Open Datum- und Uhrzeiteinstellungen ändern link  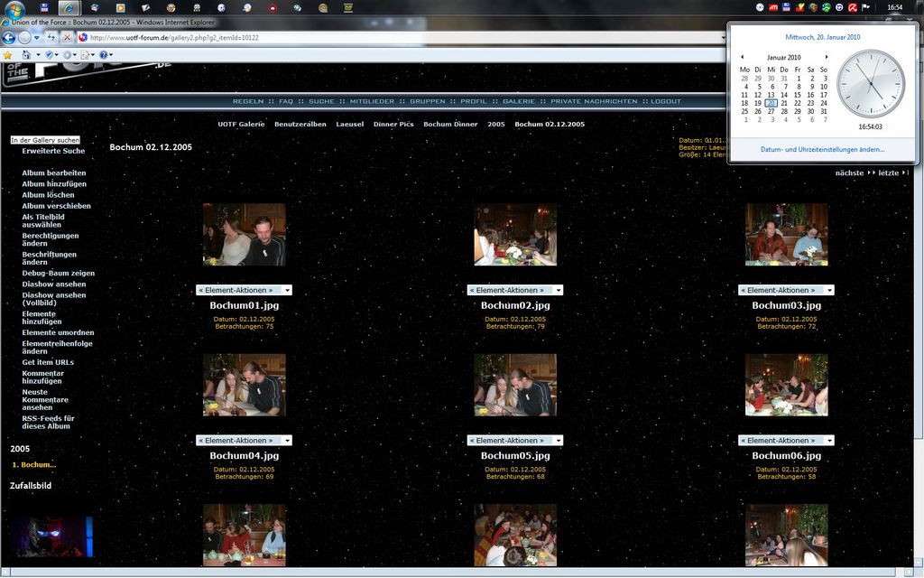click(822, 149)
